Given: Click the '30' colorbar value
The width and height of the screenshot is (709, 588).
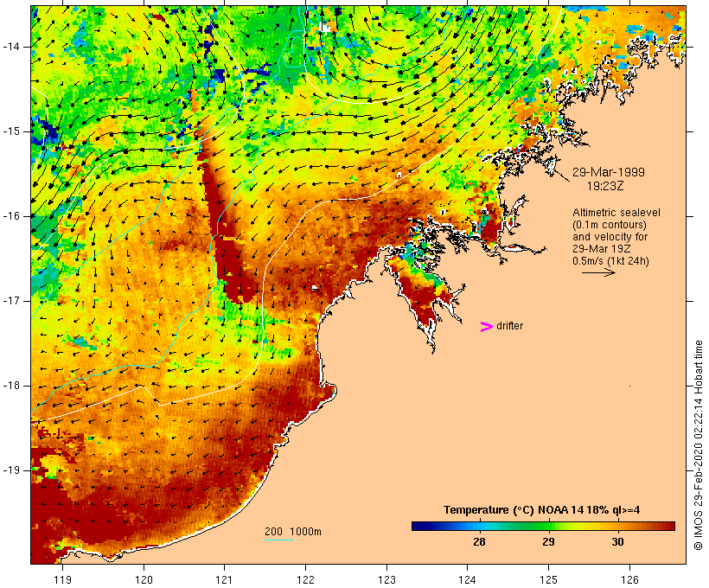Looking at the screenshot, I should tap(617, 541).
